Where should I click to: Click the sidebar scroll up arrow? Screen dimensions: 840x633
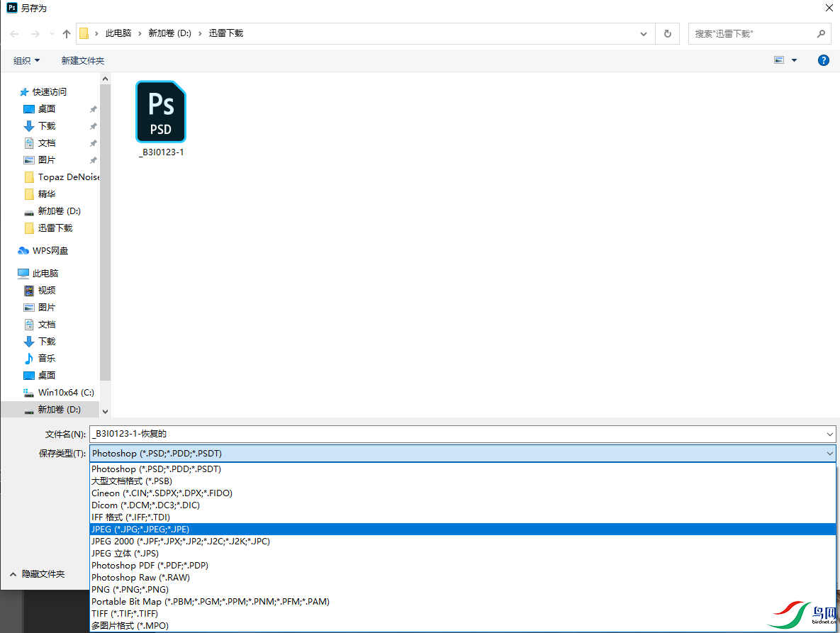pos(105,79)
